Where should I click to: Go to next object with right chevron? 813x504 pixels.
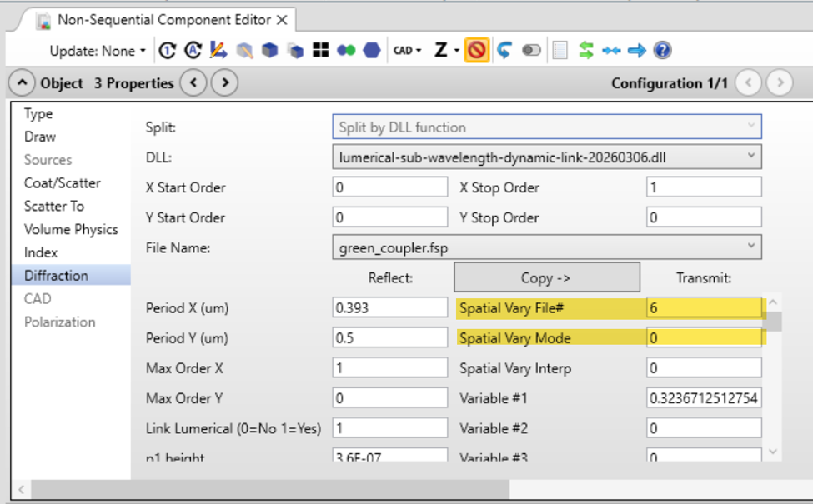[x=225, y=82]
